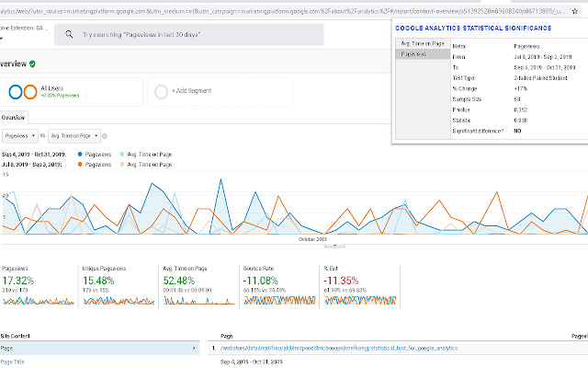This screenshot has width=588, height=368.
Task: Click the -11.08% Bounce Rate value
Action: (x=261, y=281)
